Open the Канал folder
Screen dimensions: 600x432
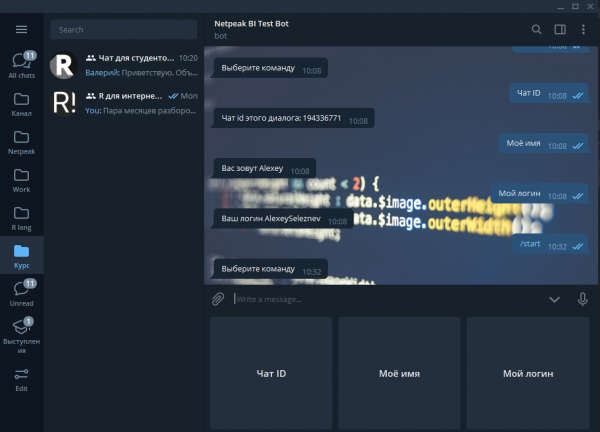pos(21,105)
